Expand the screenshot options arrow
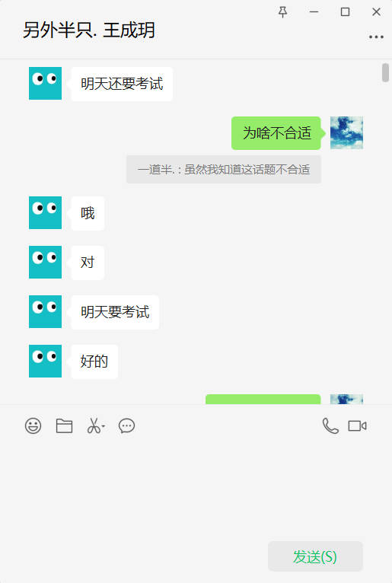 [x=104, y=426]
